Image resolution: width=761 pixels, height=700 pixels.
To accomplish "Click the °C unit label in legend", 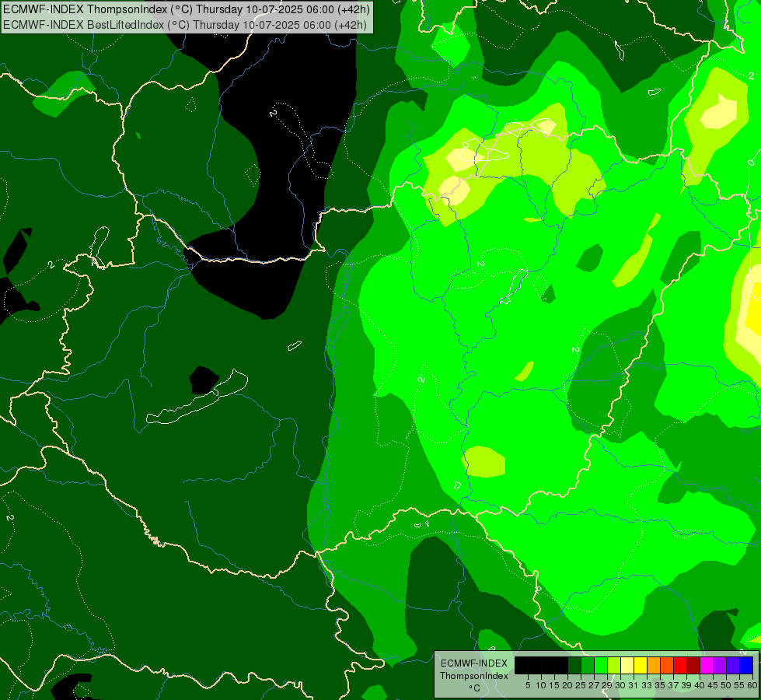I will point(475,688).
